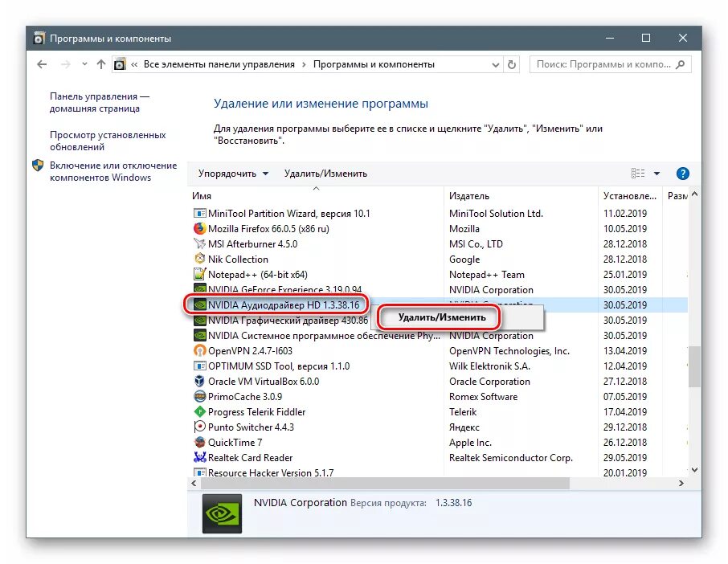
Task: Click the vertical scrollbar thumb
Action: tap(694, 366)
